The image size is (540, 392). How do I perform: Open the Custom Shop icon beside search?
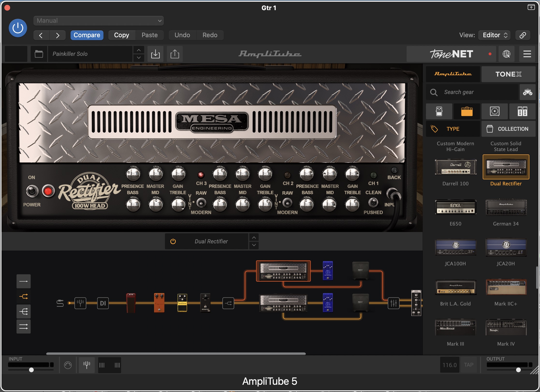527,92
